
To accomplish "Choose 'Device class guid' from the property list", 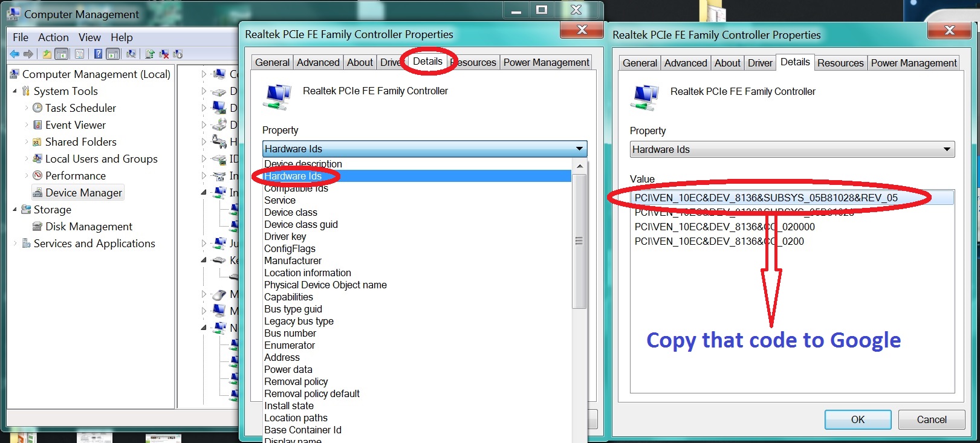I will click(417, 224).
